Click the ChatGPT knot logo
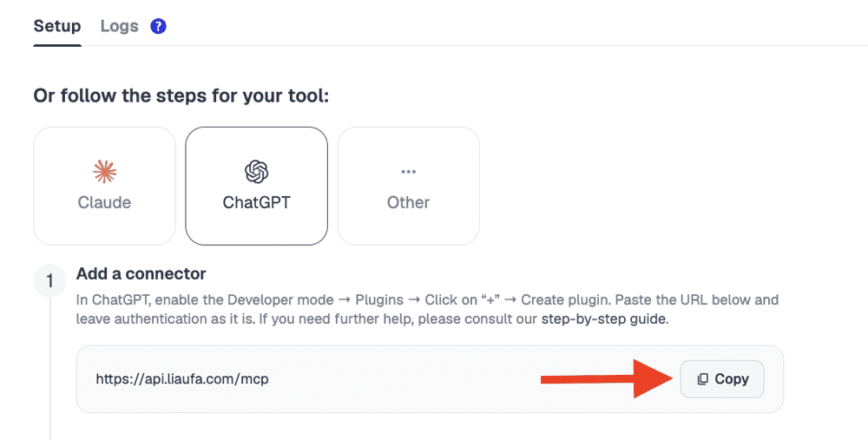The image size is (868, 440). tap(256, 172)
